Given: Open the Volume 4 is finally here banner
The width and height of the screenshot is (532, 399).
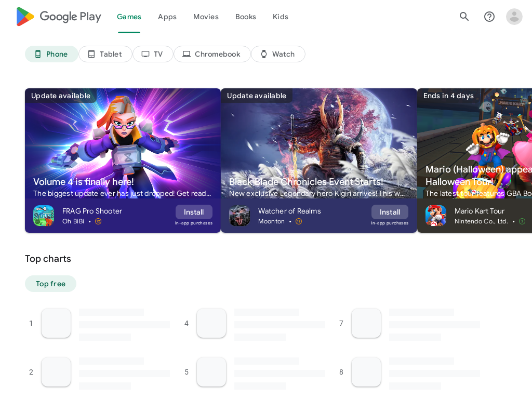Looking at the screenshot, I should (x=123, y=143).
